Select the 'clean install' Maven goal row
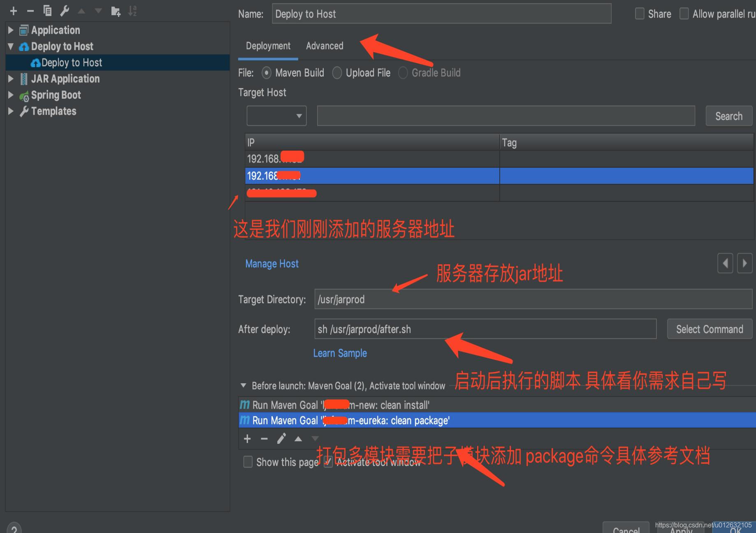The height and width of the screenshot is (533, 756). click(x=497, y=405)
